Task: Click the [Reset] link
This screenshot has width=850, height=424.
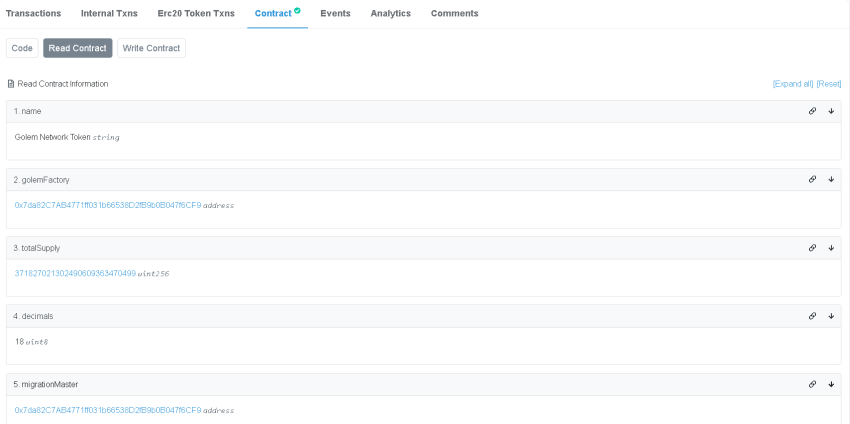Action: (829, 84)
